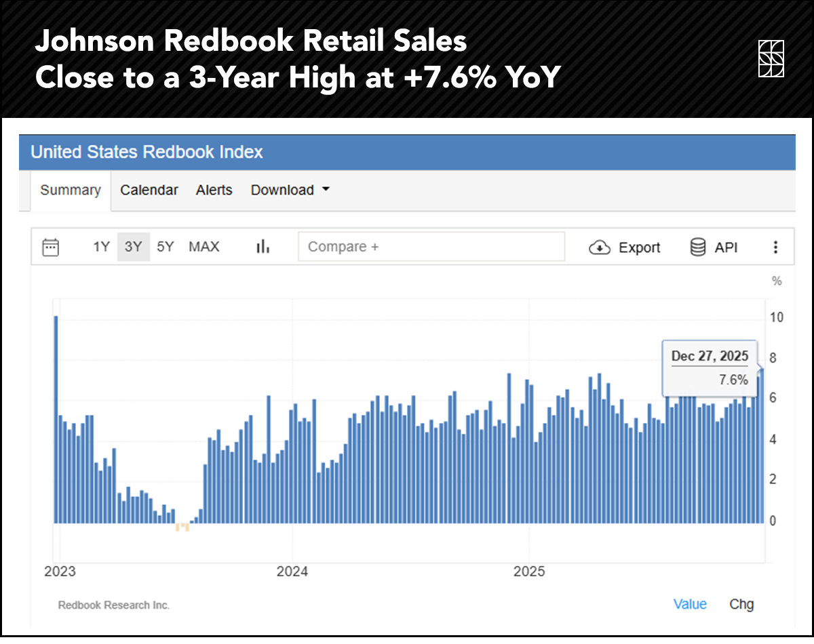Click the Compare + input field
The image size is (814, 644).
(x=431, y=247)
